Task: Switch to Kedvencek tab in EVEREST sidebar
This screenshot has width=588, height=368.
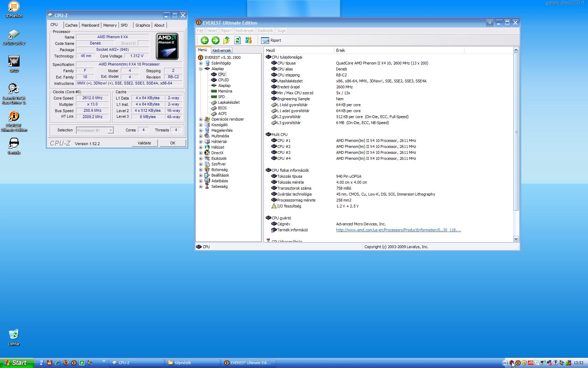Action: [222, 50]
